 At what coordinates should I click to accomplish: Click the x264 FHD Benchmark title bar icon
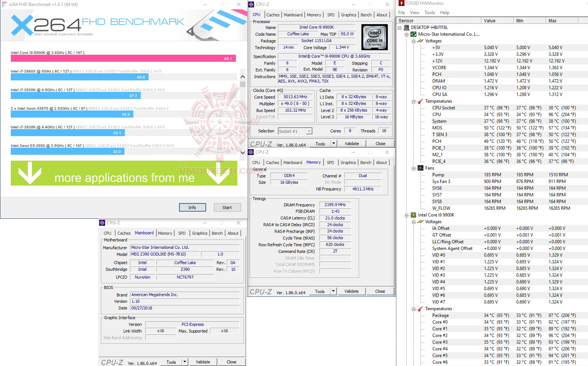click(x=4, y=4)
